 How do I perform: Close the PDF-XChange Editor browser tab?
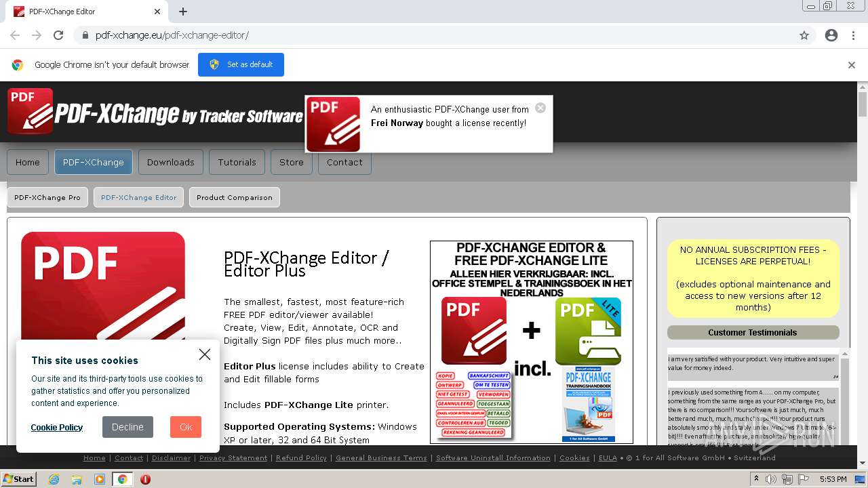click(x=157, y=12)
